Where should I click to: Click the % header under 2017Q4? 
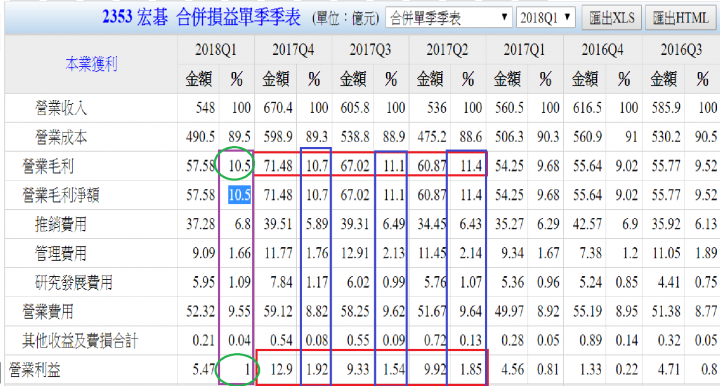[x=314, y=79]
